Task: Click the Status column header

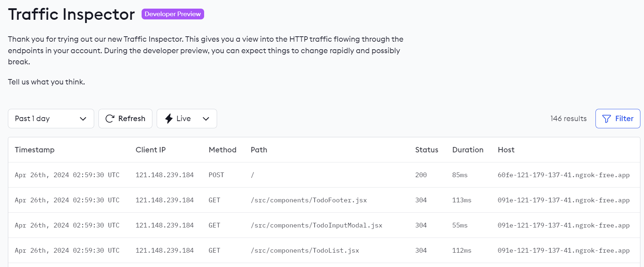Action: (x=427, y=150)
